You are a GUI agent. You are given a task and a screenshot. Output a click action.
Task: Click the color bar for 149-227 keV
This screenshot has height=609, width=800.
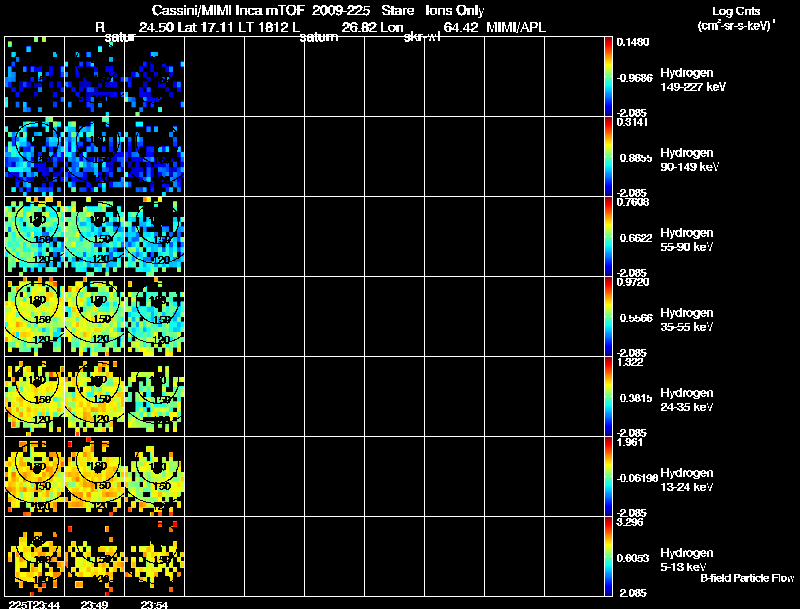click(x=608, y=77)
